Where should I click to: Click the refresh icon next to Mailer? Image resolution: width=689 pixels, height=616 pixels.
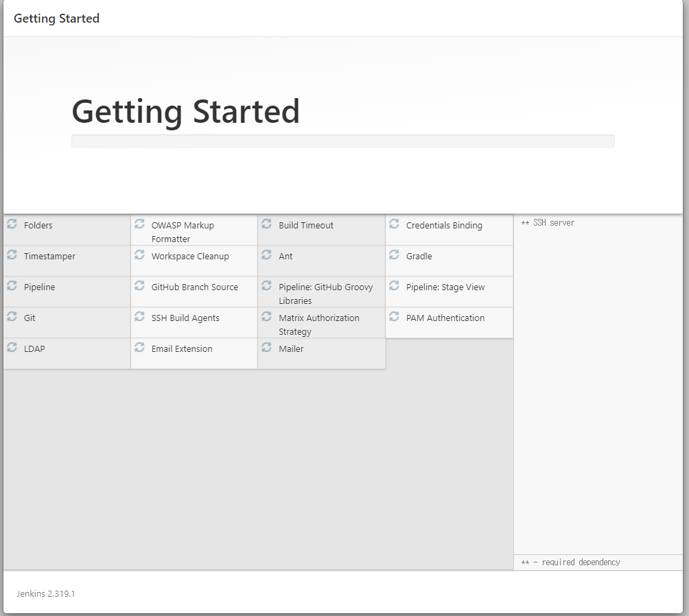(x=266, y=348)
